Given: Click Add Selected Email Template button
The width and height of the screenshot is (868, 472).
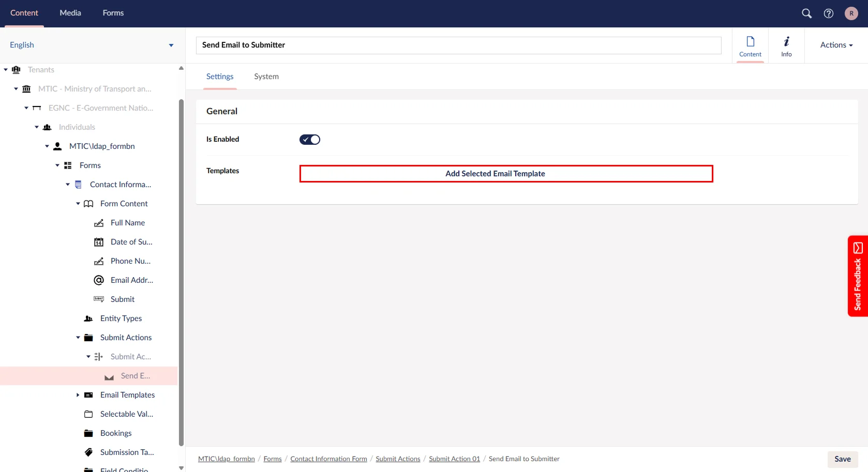Looking at the screenshot, I should point(506,174).
